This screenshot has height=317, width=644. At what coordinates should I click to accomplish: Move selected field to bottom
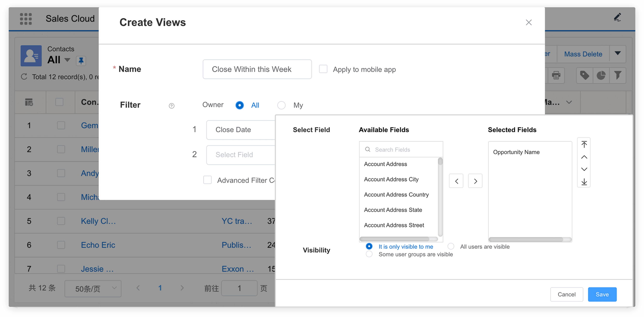[584, 182]
